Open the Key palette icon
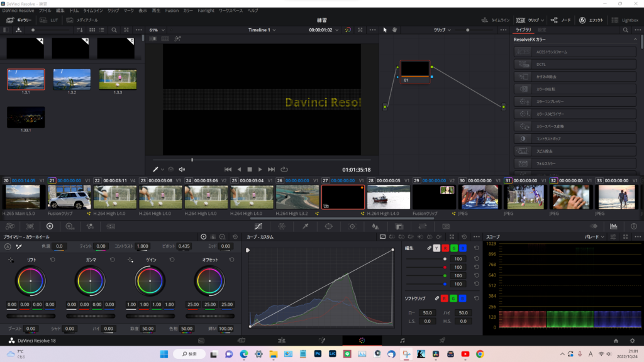Viewport: 644px width, 362px height. click(x=399, y=226)
